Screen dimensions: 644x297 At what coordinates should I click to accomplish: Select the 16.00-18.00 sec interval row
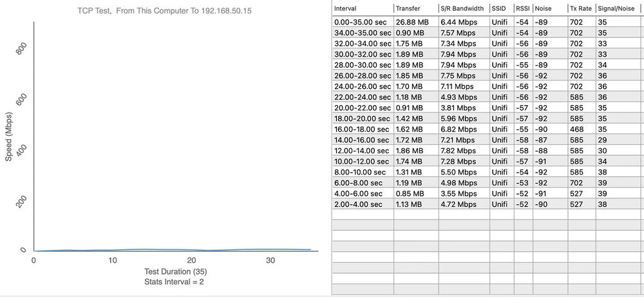(362, 129)
